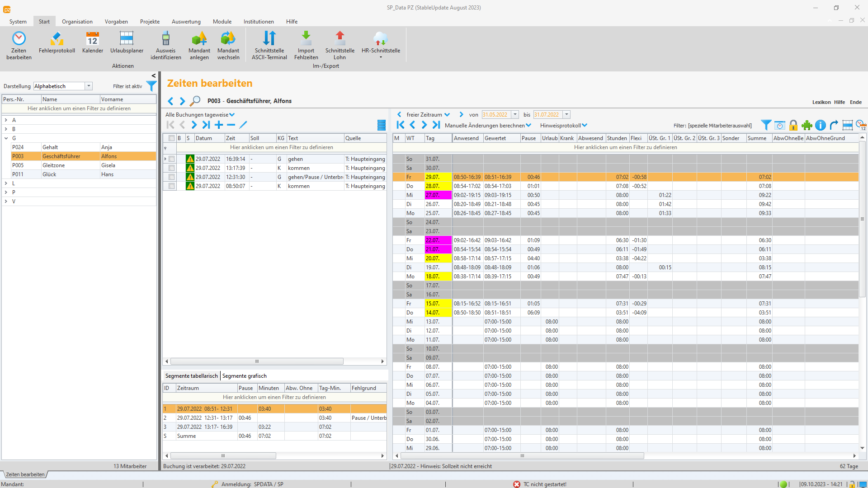Image resolution: width=868 pixels, height=488 pixels.
Task: Click the blue info circle icon
Action: (821, 125)
